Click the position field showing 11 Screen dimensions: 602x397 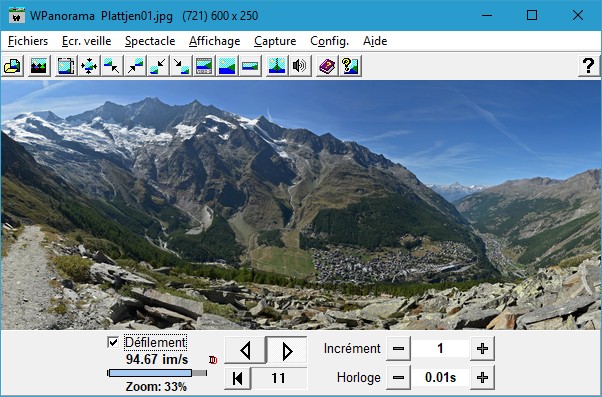(279, 378)
